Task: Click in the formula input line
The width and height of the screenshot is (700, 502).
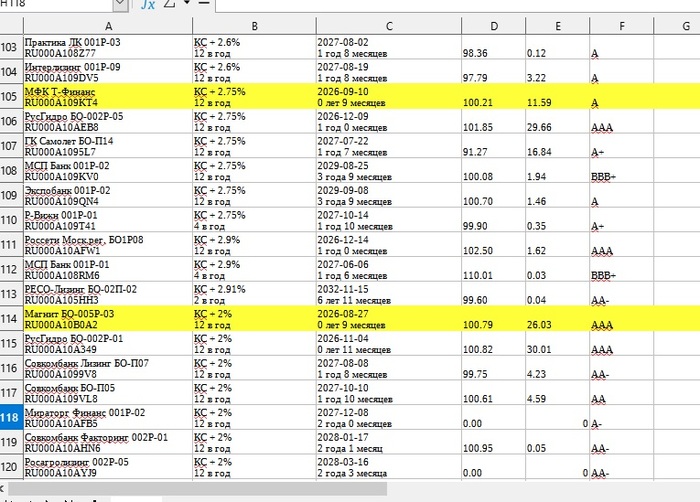Action: tap(450, 5)
